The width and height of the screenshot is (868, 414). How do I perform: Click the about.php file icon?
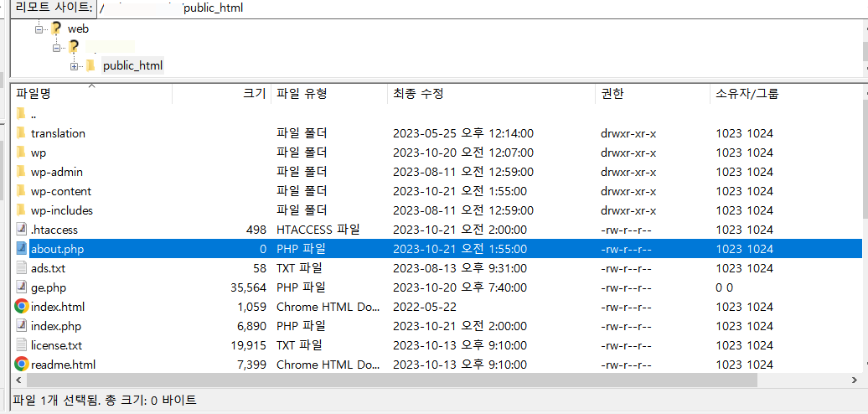[22, 249]
